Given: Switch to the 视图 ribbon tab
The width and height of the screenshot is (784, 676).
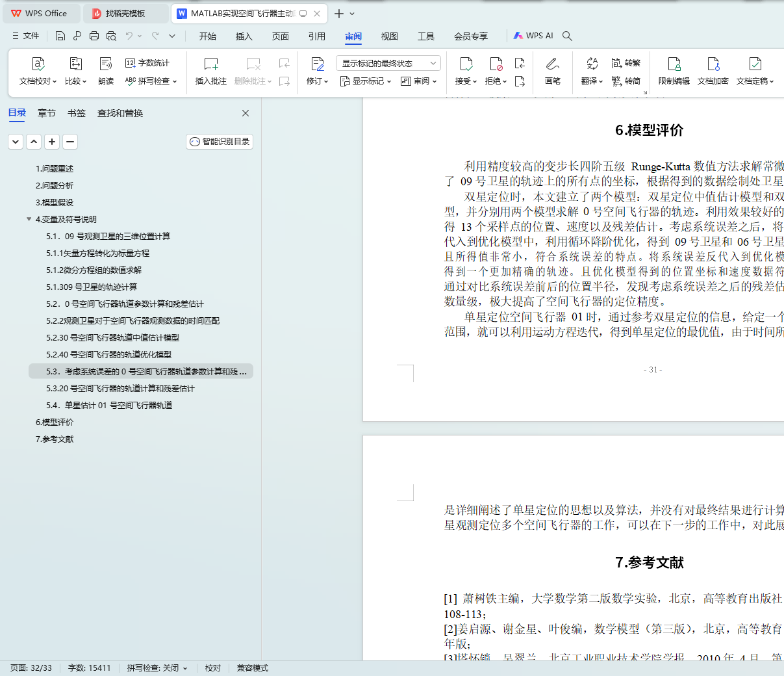Looking at the screenshot, I should click(x=390, y=36).
